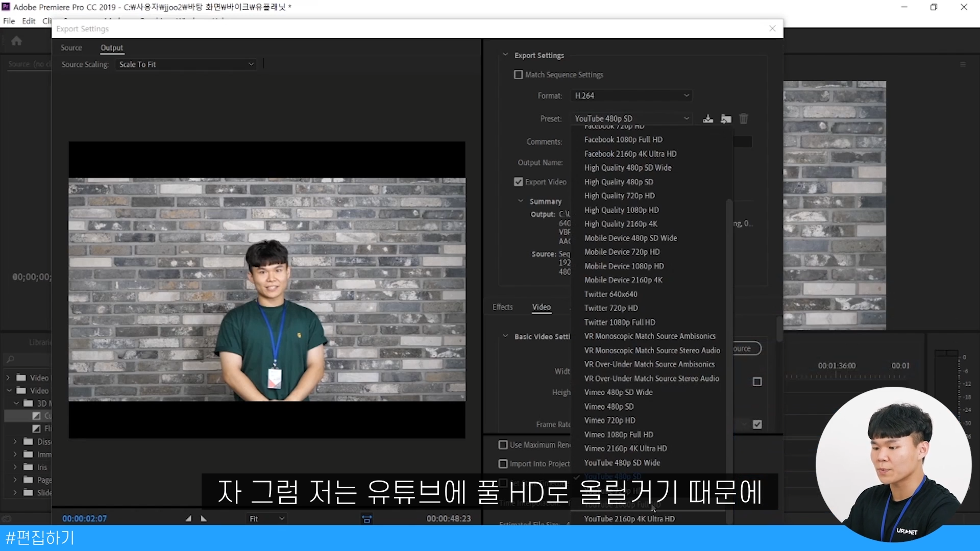This screenshot has height=551, width=980.
Task: Click the Page folder icon in Effects
Action: click(28, 480)
